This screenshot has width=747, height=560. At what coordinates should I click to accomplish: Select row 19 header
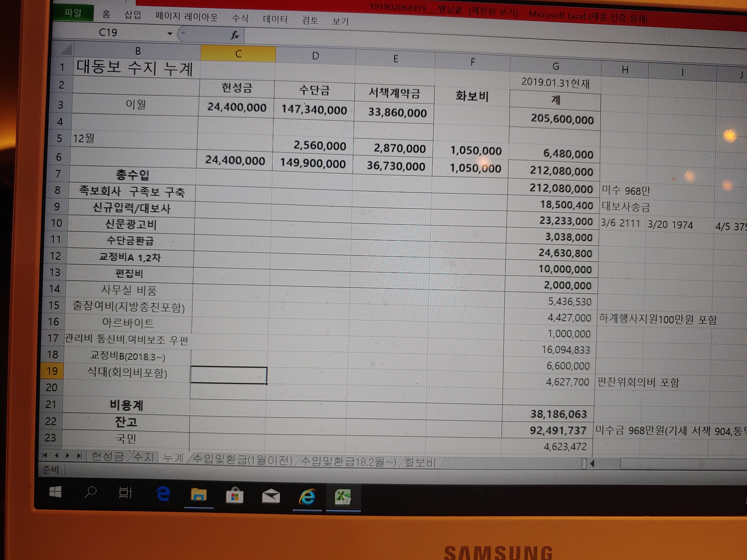coord(52,371)
